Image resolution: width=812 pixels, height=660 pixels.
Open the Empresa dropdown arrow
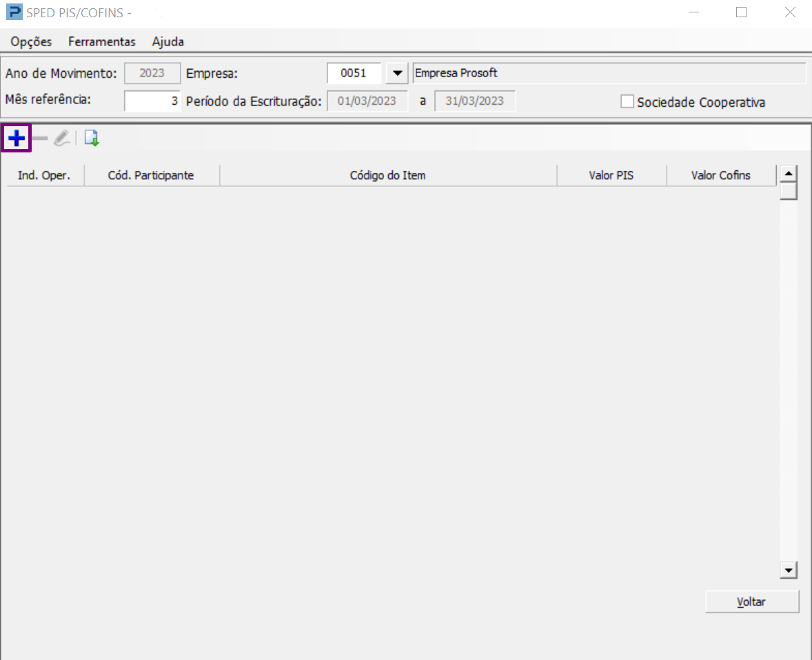click(x=397, y=73)
